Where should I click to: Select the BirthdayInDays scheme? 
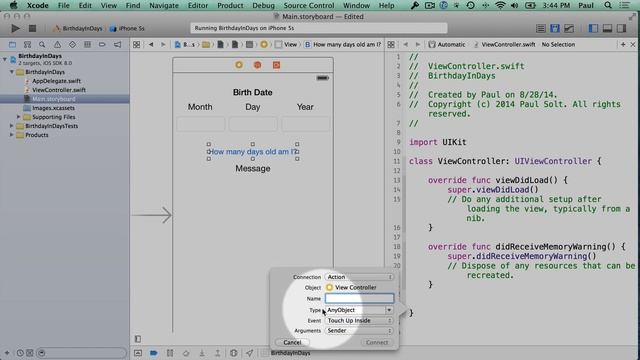coord(78,29)
